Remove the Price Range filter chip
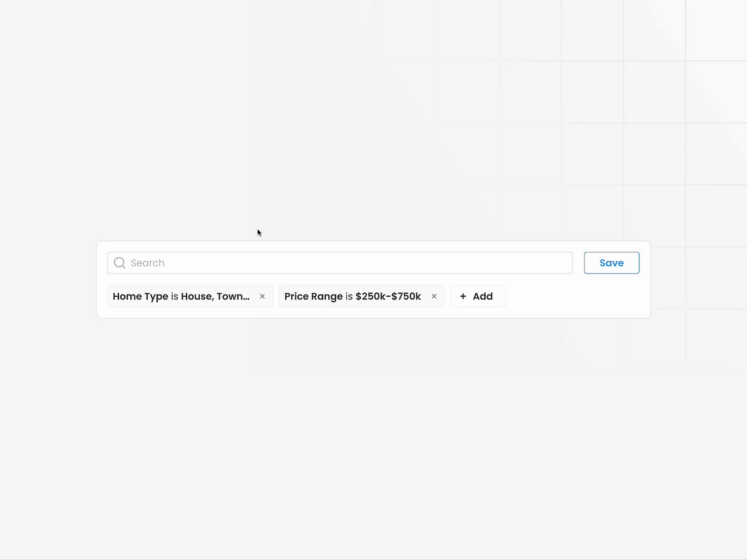The image size is (747, 560). [434, 296]
